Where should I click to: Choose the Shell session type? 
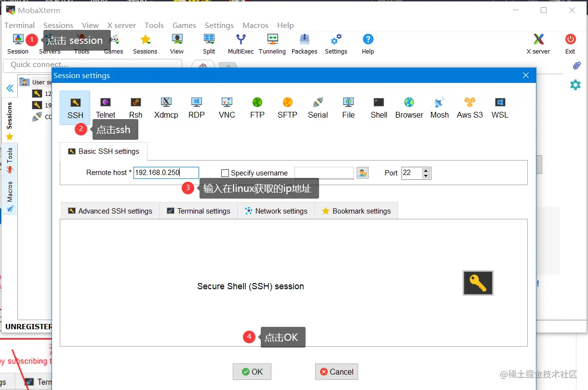379,108
